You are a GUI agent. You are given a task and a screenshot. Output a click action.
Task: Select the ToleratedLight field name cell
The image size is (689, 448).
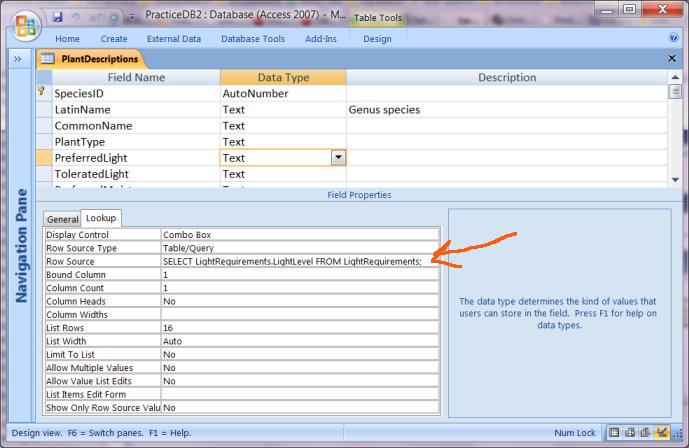click(136, 174)
